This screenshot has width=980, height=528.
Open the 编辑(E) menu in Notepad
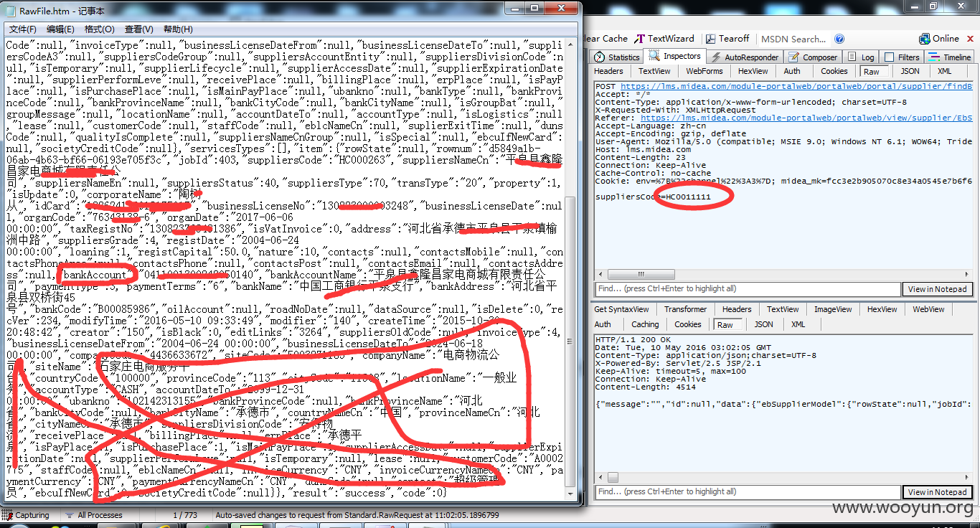60,29
